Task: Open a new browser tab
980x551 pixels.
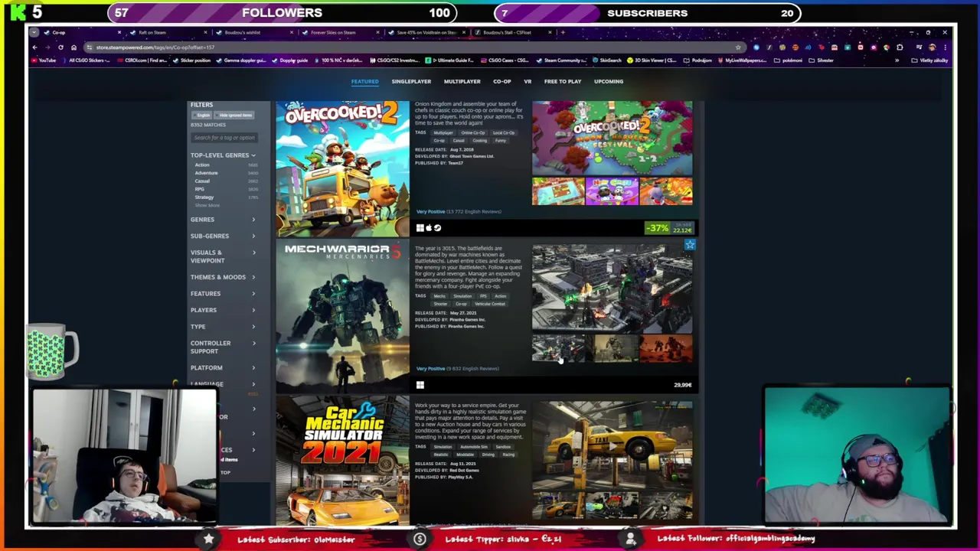Action: pos(563,33)
